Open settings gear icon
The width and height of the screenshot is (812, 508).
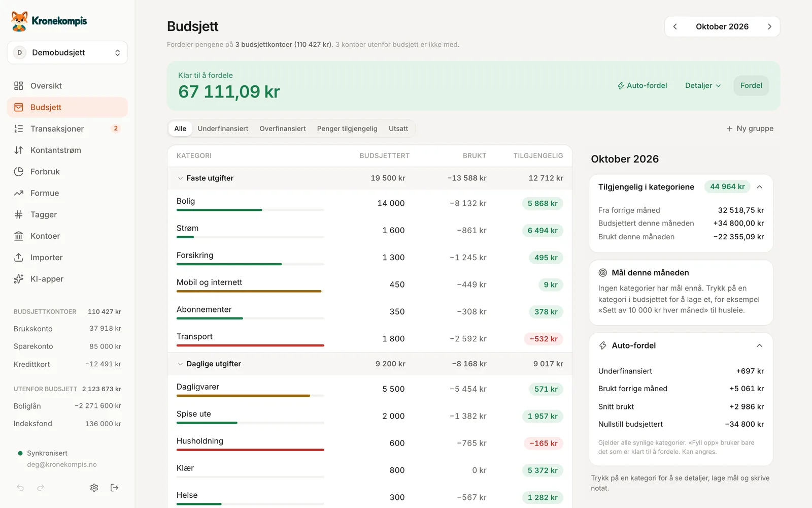point(94,488)
